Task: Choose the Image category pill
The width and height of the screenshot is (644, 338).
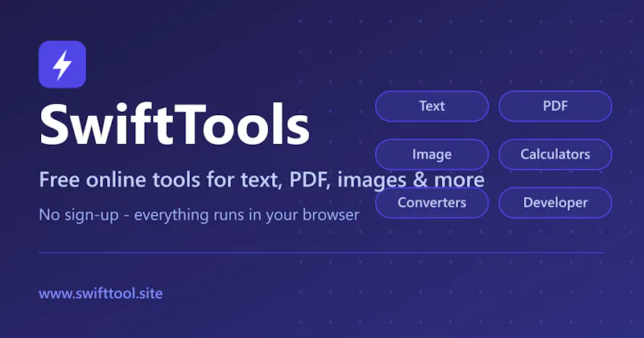Action: (x=431, y=155)
